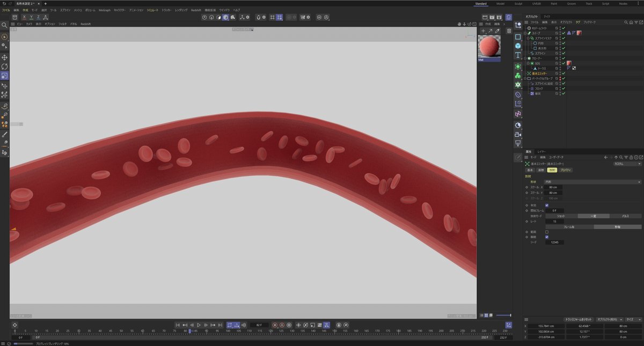Image resolution: width=644 pixels, height=346 pixels.
Task: Toggle the 範囲 checkbox
Action: (547, 232)
